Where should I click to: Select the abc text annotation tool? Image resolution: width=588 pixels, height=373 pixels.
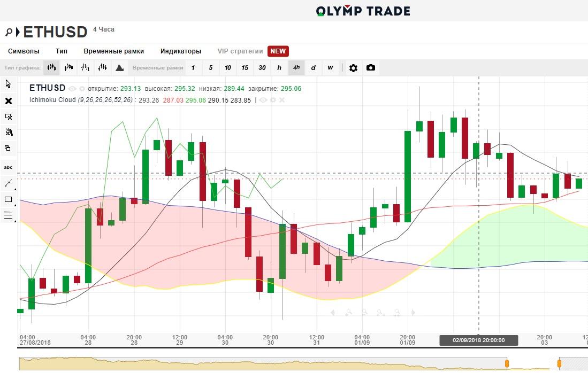[8, 167]
